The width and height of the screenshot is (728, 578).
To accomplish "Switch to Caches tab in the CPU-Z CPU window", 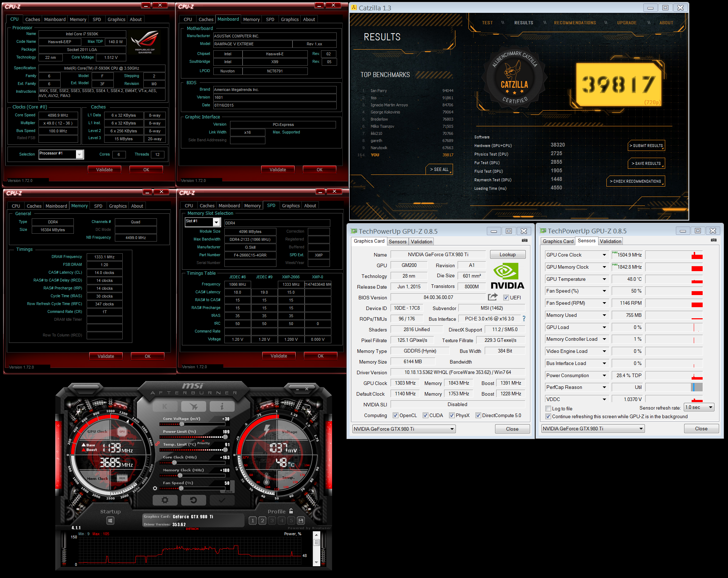I will click(x=32, y=19).
